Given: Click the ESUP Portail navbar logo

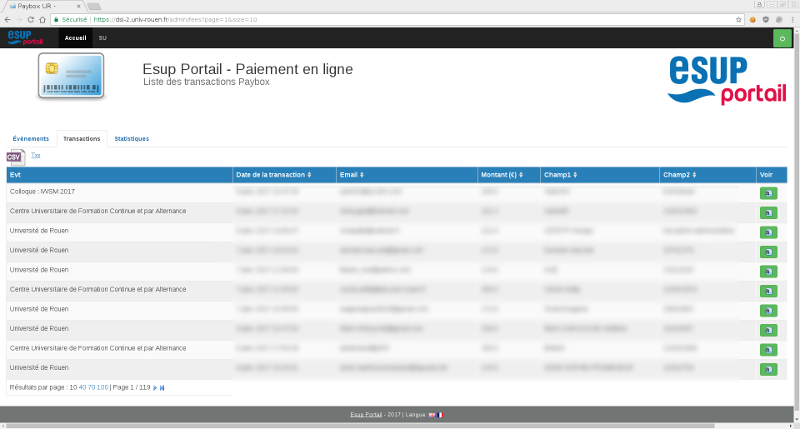Looking at the screenshot, I should (26, 38).
